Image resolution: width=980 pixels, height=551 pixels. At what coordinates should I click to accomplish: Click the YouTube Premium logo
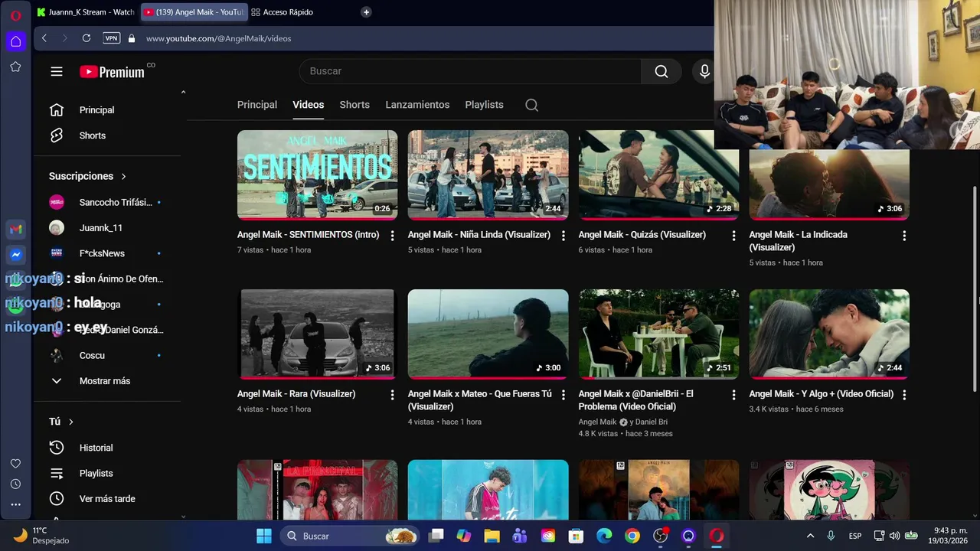click(112, 72)
